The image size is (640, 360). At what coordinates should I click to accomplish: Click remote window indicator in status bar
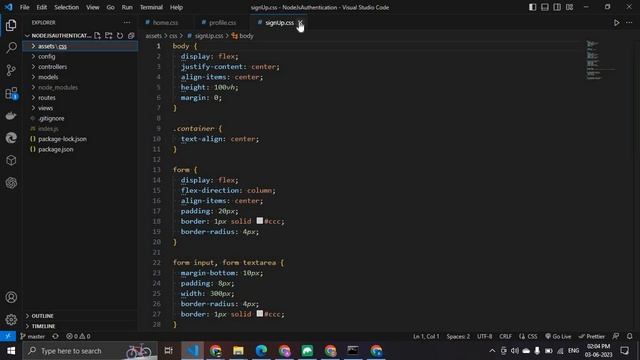(8, 336)
